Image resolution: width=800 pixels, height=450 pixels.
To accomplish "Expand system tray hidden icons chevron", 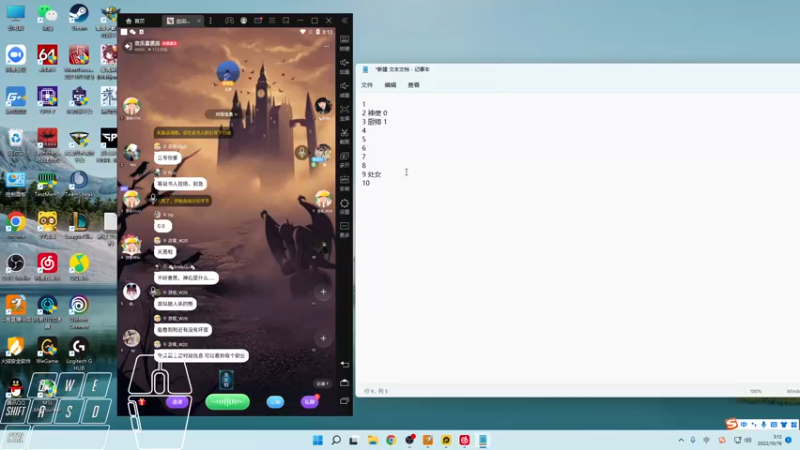I will tap(681, 440).
